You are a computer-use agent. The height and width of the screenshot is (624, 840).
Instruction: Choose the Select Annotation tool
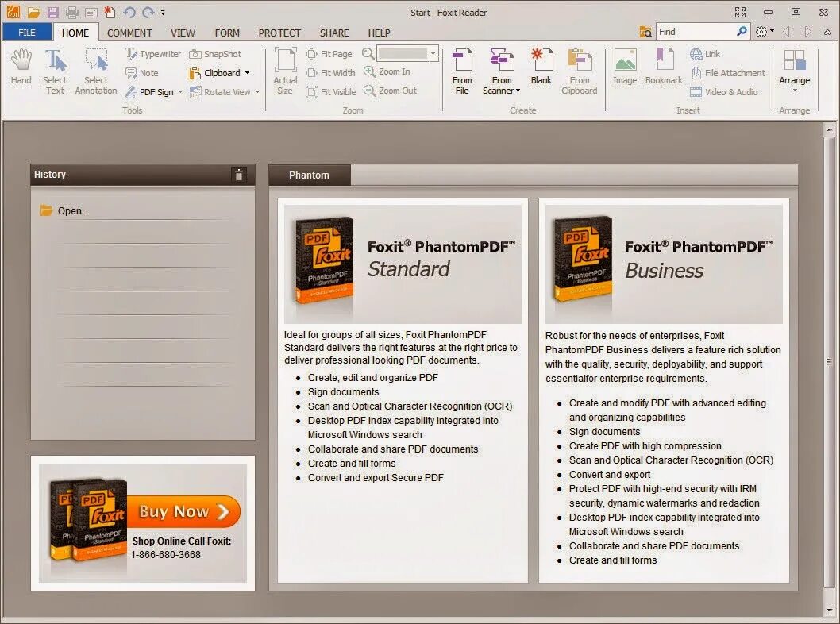click(96, 71)
